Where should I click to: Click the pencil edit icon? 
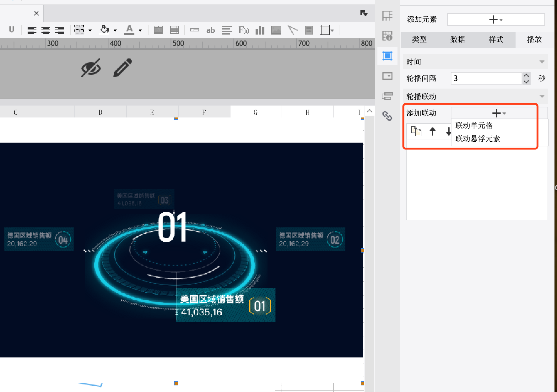[122, 68]
